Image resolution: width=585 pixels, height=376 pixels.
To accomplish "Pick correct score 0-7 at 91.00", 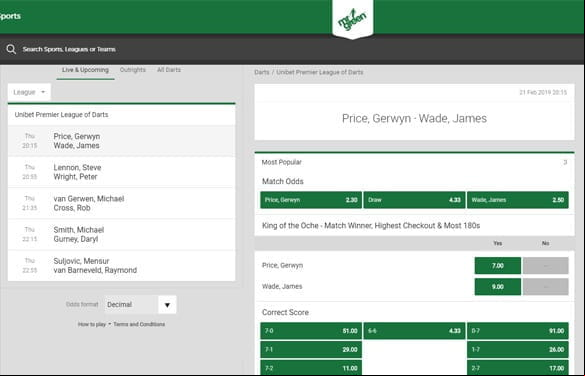I will coord(518,331).
